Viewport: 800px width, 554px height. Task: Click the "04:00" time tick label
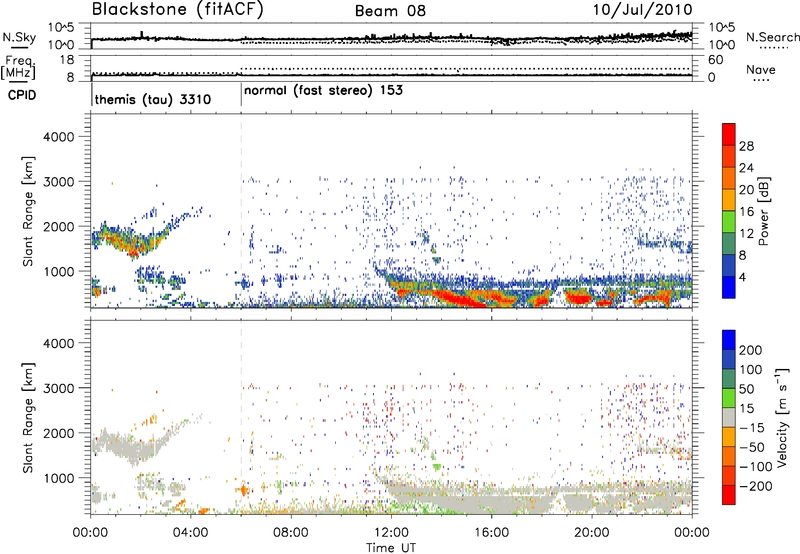pyautogui.click(x=190, y=533)
